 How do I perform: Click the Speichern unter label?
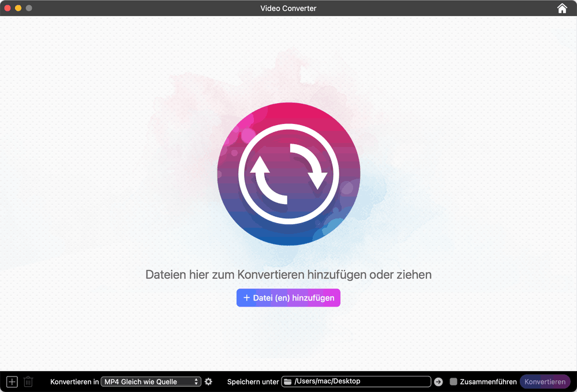point(253,382)
